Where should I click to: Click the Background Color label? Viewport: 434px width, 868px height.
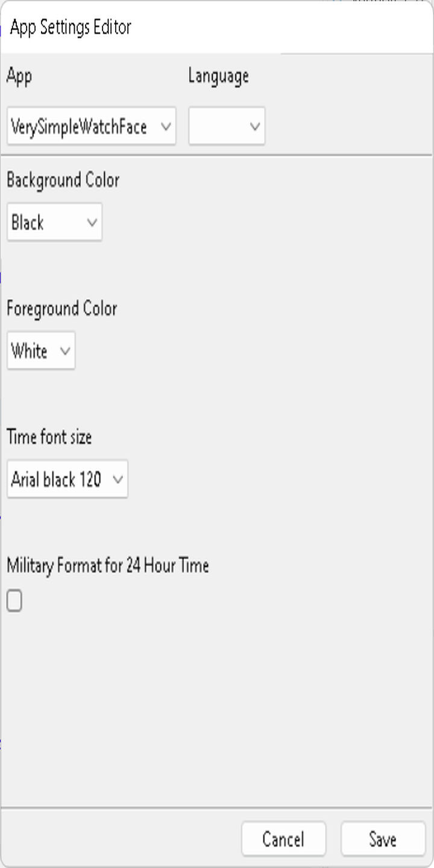click(x=63, y=180)
